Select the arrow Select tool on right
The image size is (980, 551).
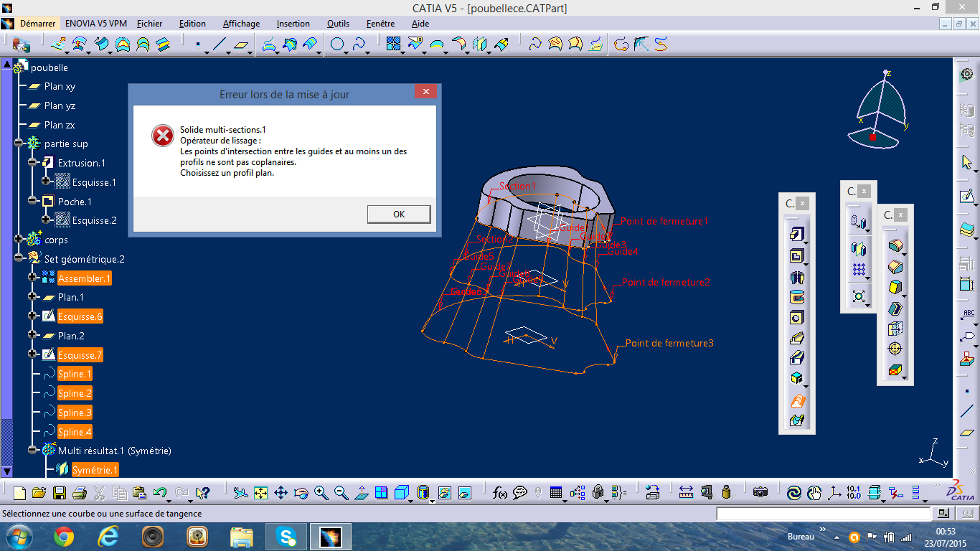pos(967,163)
